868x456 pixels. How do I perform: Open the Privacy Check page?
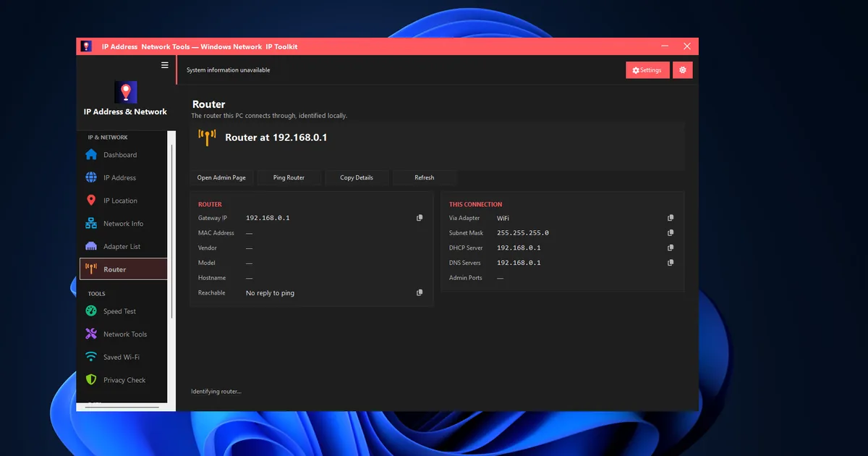point(123,380)
